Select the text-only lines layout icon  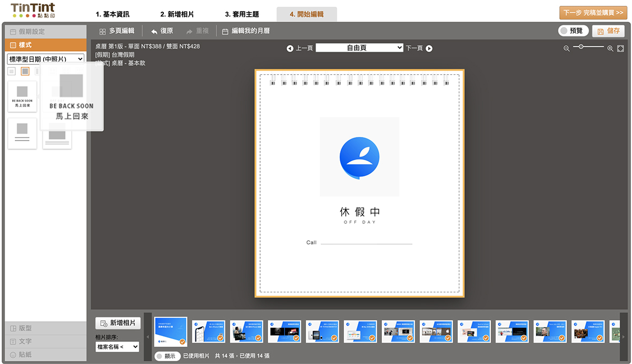(12, 71)
